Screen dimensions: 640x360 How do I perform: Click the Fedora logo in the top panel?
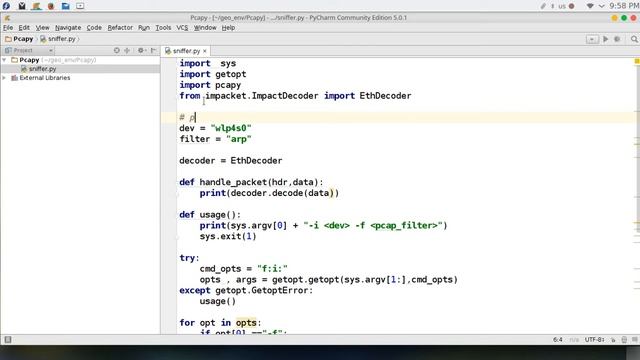pos(6,6)
